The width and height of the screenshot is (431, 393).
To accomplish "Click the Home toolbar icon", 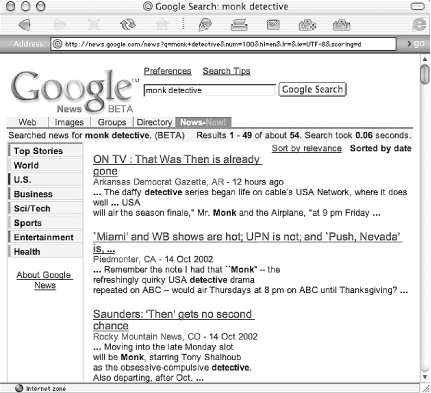I will [x=162, y=25].
